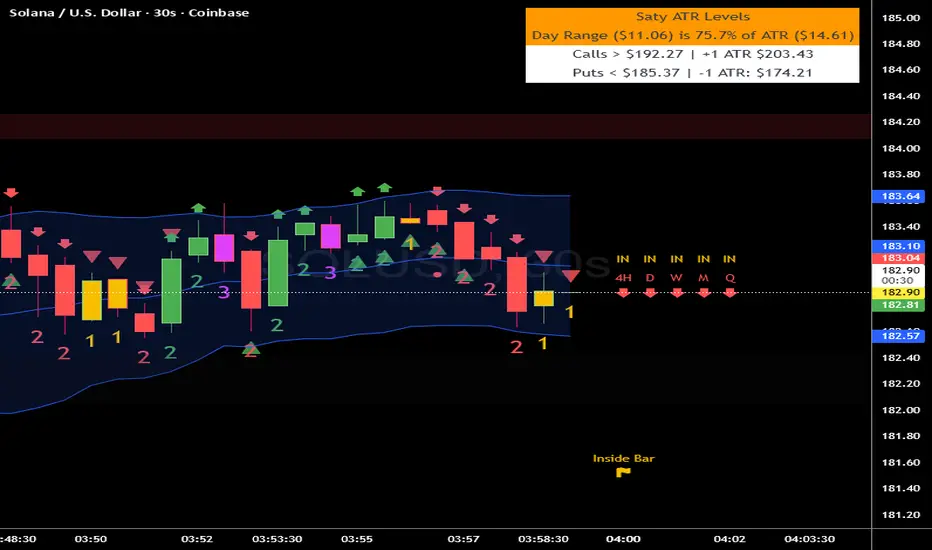
Task: Click the blue 182.57 price label
Action: [x=898, y=336]
